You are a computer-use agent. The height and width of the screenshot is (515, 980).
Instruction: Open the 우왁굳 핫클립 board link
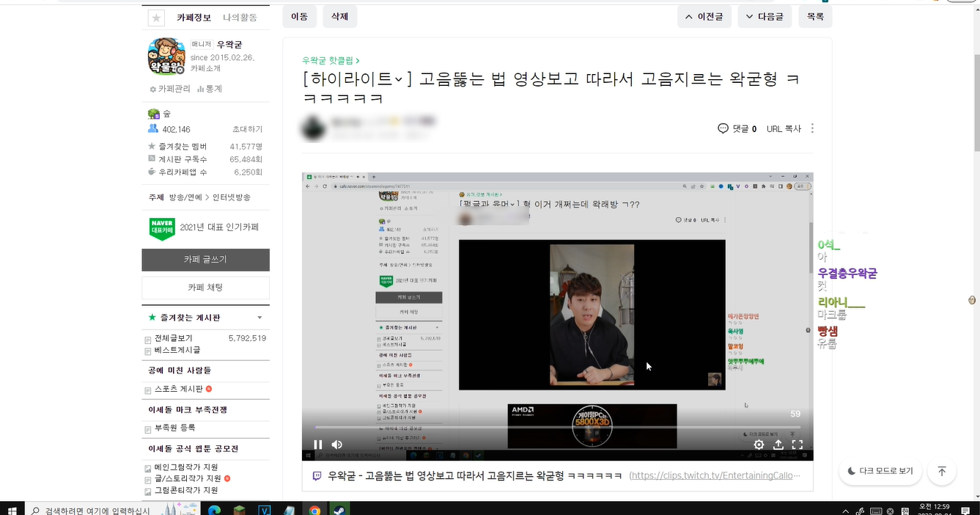pyautogui.click(x=331, y=60)
